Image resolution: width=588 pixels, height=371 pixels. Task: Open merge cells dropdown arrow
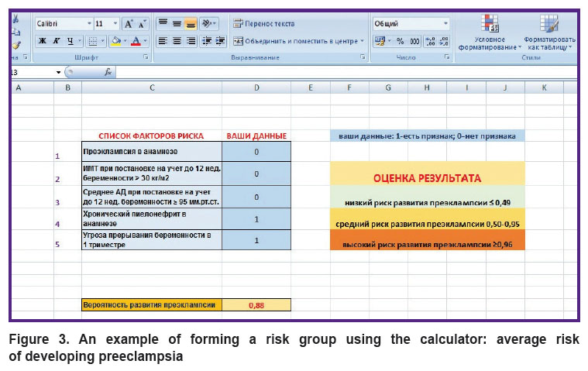click(363, 41)
